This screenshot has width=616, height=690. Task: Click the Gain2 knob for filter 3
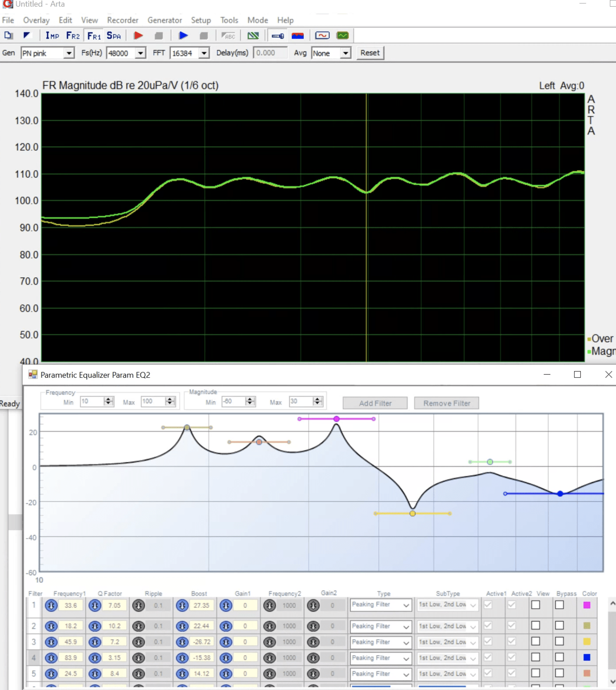[x=313, y=642]
